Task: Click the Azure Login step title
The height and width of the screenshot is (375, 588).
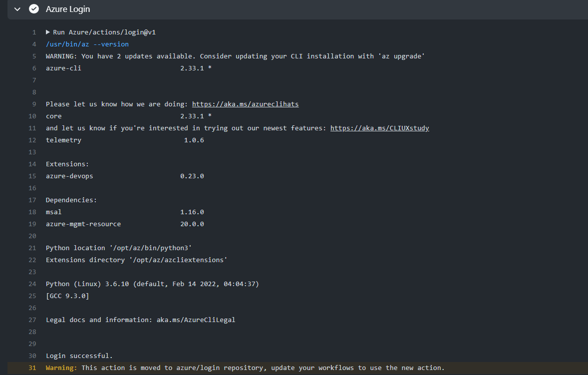Action: 67,8
